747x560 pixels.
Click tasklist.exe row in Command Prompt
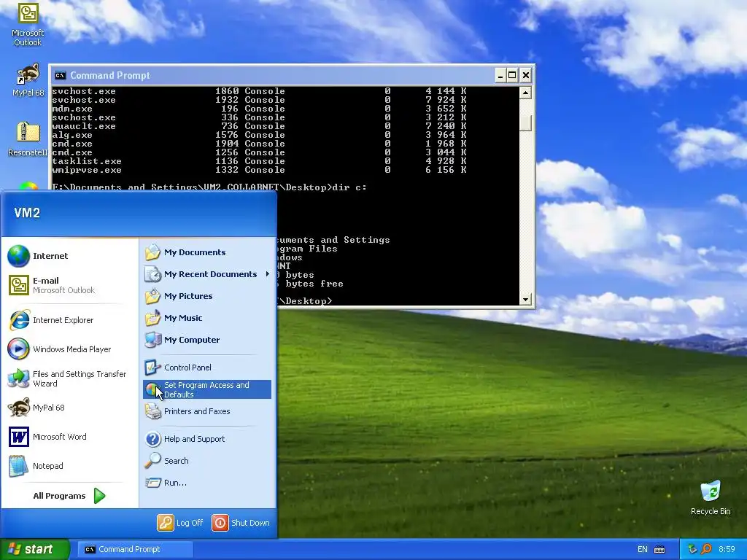[259, 161]
